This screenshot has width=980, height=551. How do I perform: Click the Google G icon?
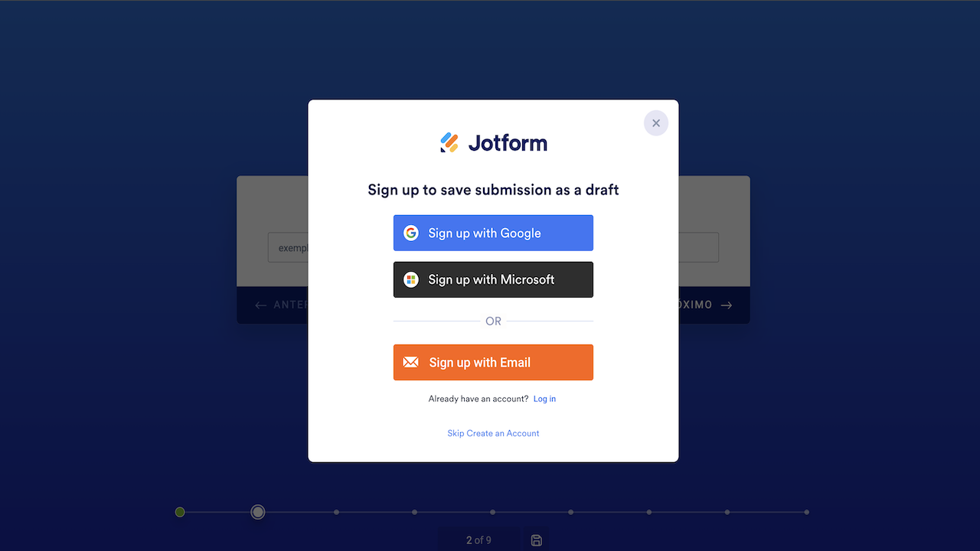[411, 233]
